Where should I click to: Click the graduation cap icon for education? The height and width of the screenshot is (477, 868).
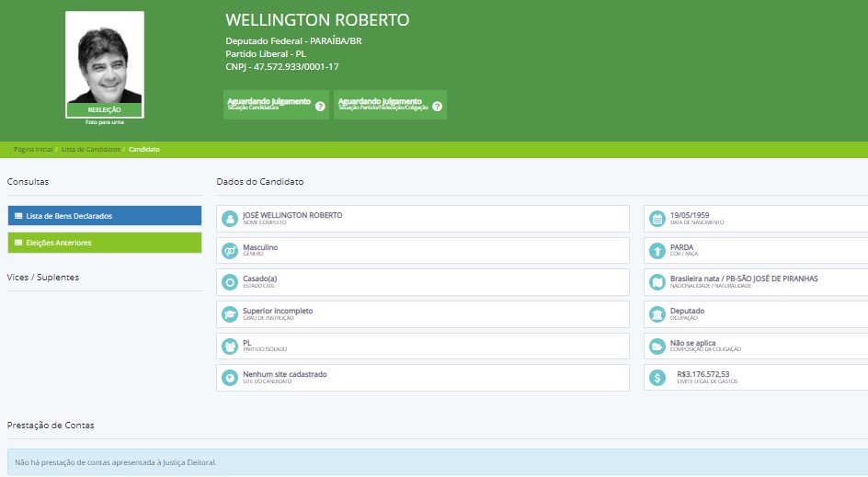click(x=230, y=314)
